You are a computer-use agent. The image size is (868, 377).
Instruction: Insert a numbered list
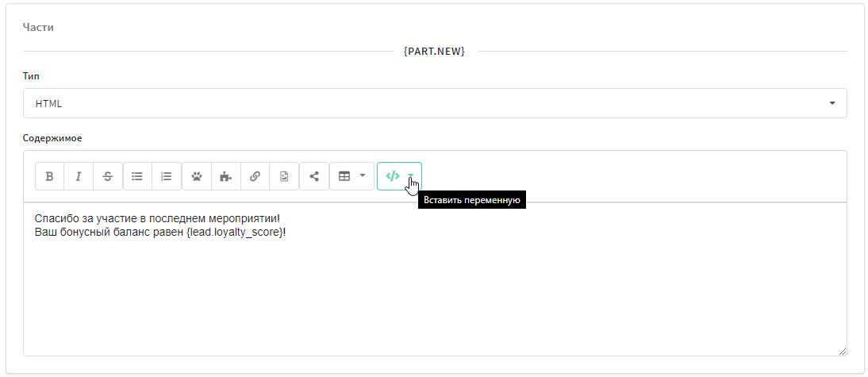(167, 176)
